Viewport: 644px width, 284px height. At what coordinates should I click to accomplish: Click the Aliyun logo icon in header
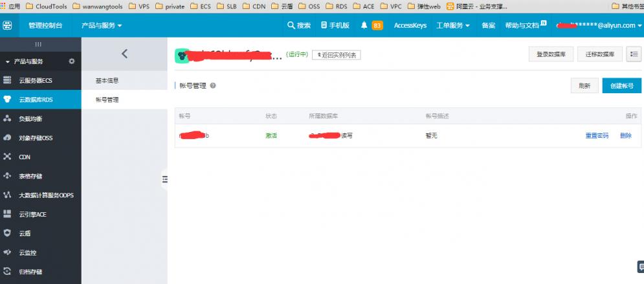tap(8, 25)
